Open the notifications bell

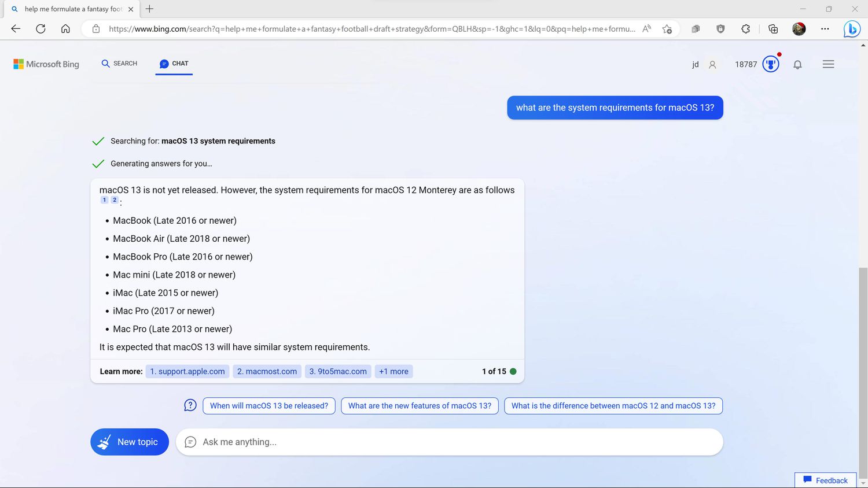797,65
